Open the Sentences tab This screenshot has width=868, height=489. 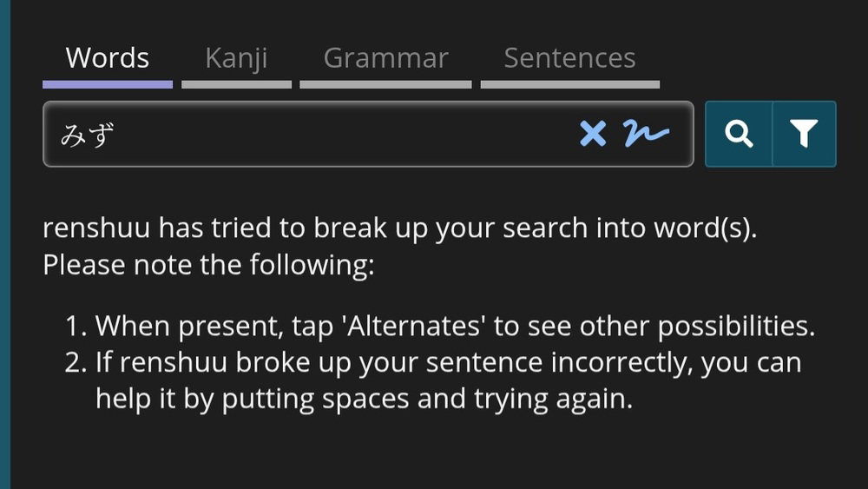[x=569, y=57]
